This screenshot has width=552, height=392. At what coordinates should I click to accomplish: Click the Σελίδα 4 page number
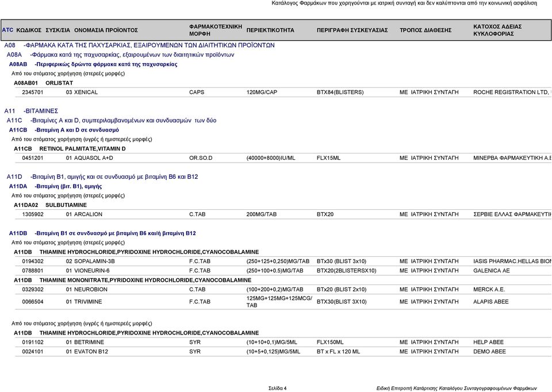pyautogui.click(x=277, y=389)
